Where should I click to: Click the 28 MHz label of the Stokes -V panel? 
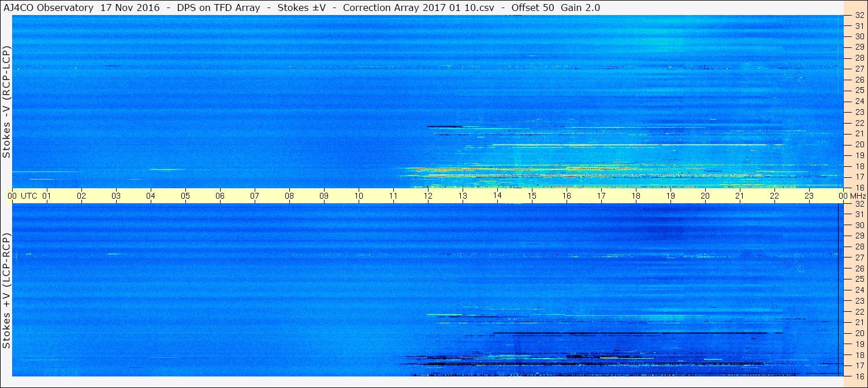859,58
